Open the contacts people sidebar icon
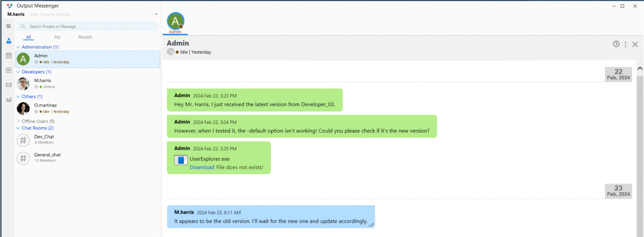The image size is (644, 237). point(9,41)
